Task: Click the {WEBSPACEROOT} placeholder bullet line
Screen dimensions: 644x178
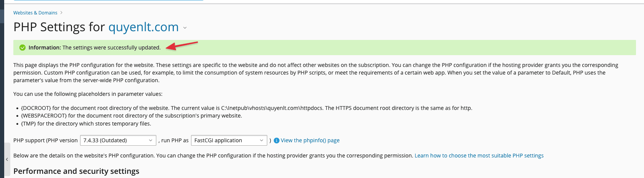Action: pyautogui.click(x=132, y=116)
